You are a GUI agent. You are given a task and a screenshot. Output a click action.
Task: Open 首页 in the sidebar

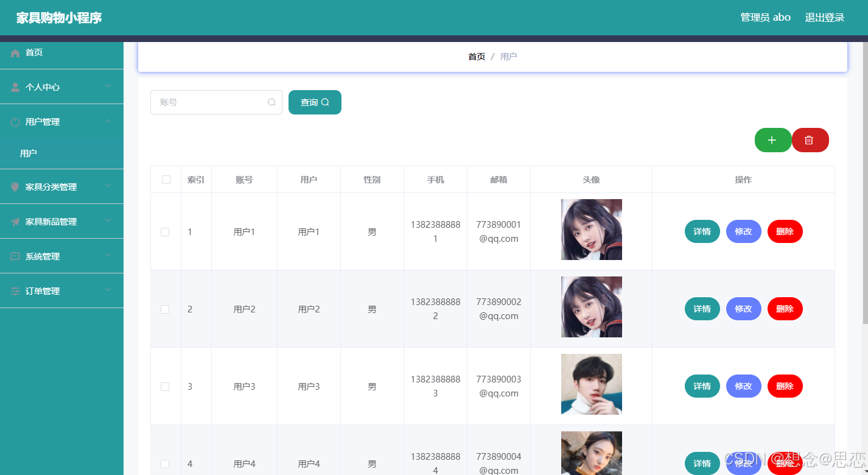(x=61, y=53)
